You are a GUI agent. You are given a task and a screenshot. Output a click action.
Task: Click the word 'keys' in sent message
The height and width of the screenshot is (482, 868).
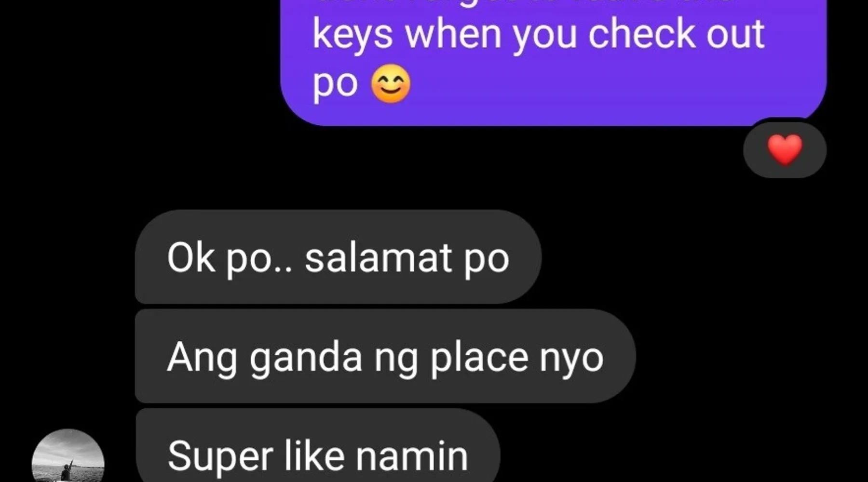353,35
